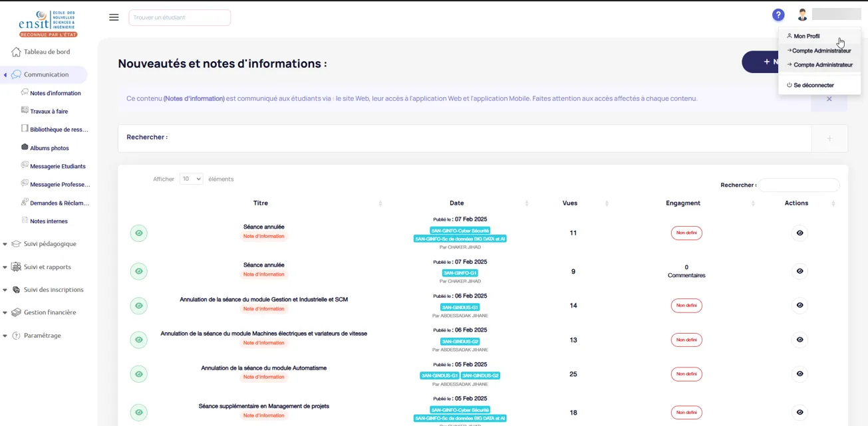Sort the table by Vues column
Screen dimensions: 868x426
click(570, 203)
